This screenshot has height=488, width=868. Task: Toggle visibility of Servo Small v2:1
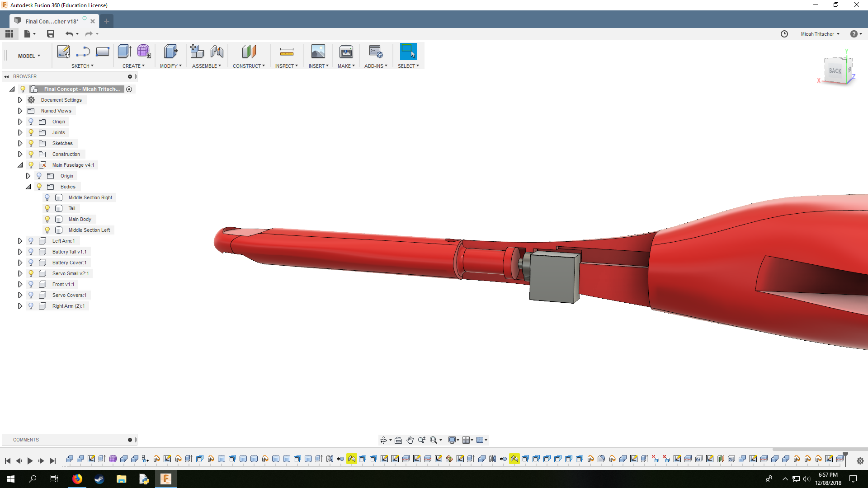31,273
